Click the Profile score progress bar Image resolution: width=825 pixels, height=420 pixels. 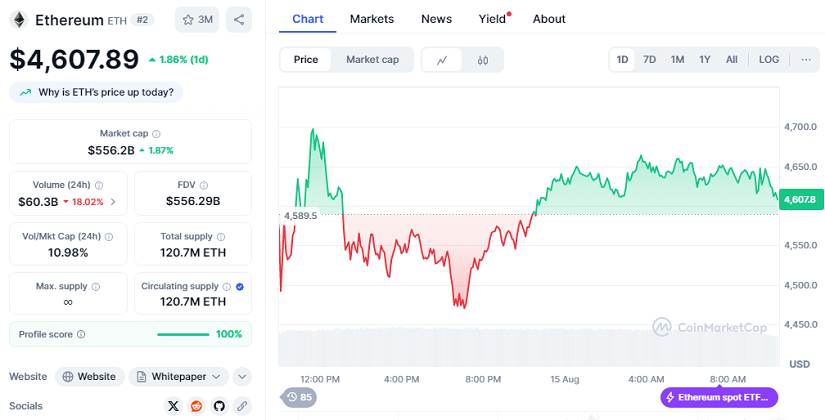tap(183, 334)
